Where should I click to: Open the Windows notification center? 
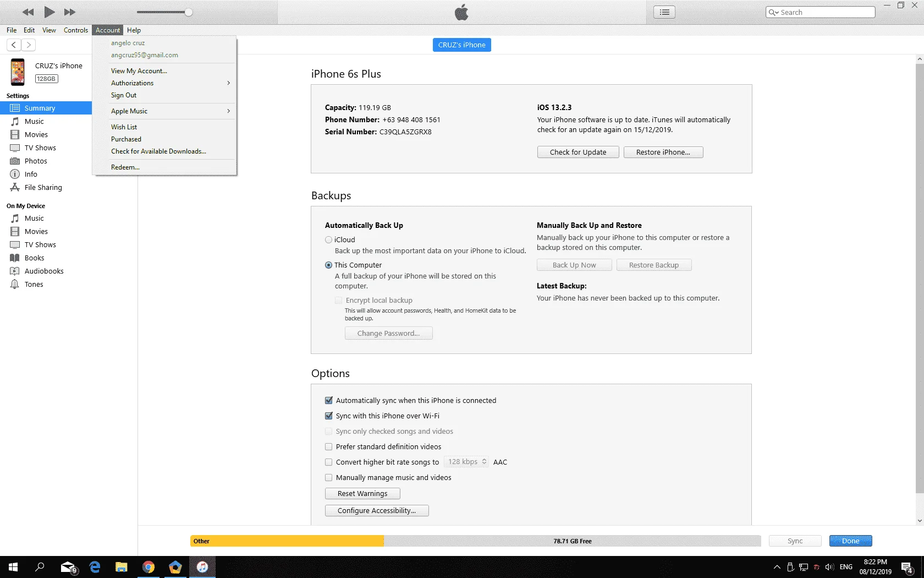pos(907,567)
